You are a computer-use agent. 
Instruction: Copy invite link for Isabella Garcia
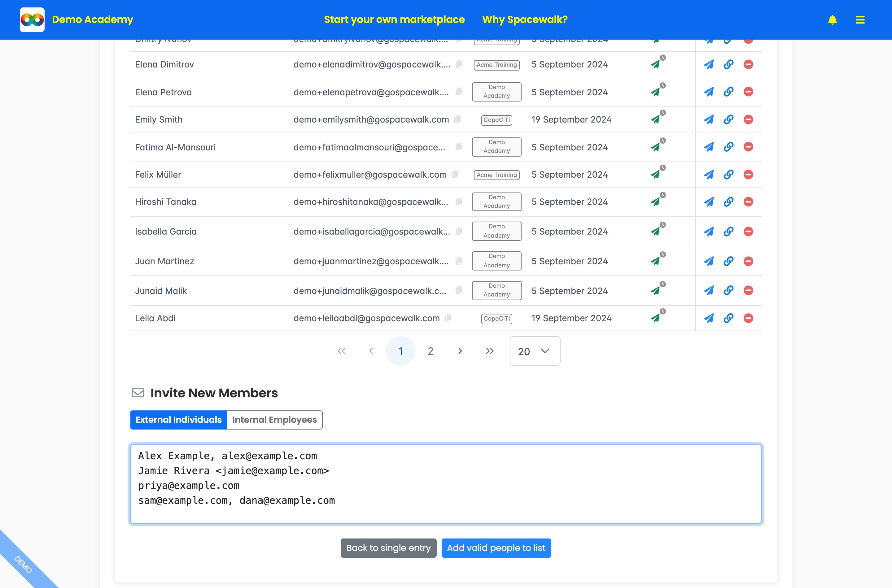(728, 232)
